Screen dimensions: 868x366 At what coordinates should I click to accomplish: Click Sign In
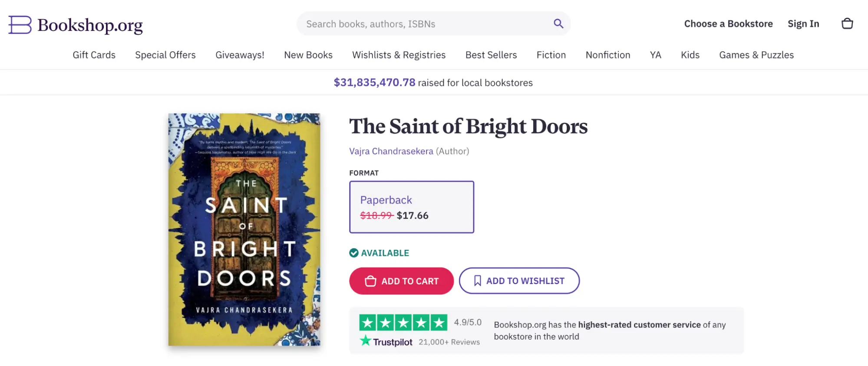click(x=803, y=23)
